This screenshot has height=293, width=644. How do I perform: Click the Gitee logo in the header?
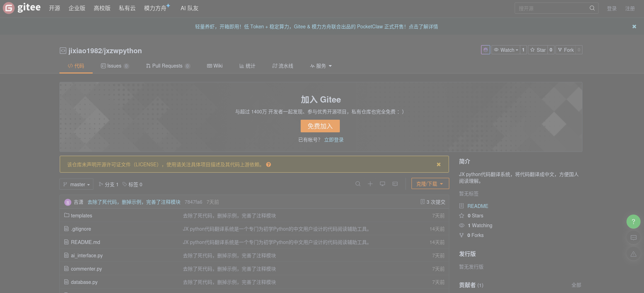pos(22,8)
